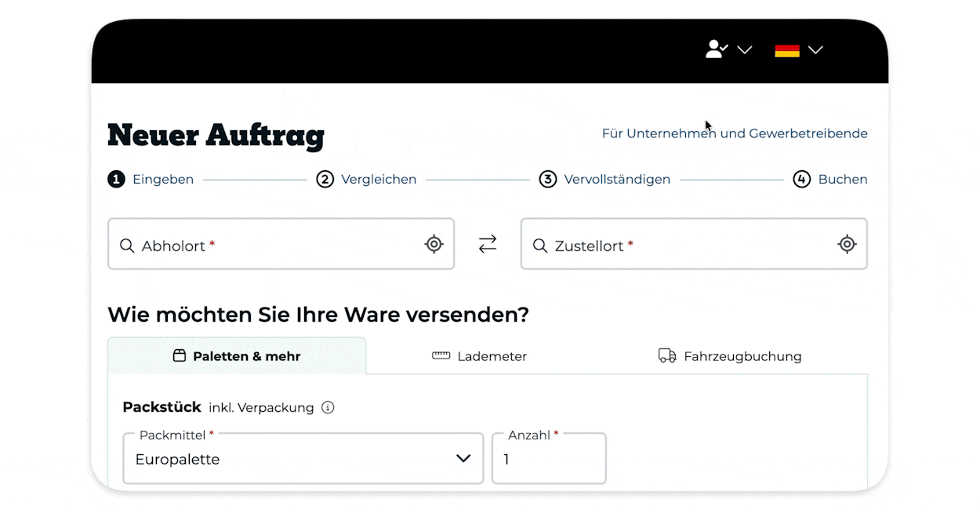The width and height of the screenshot is (980, 510).
Task: Click the Abholort search magnifier icon
Action: tap(127, 246)
